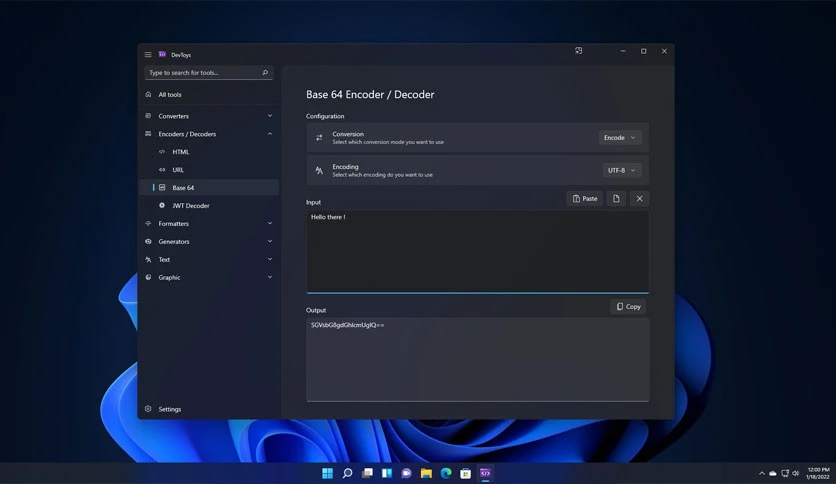This screenshot has height=484, width=836.
Task: Open Teams Chat from the taskbar
Action: pyautogui.click(x=406, y=473)
